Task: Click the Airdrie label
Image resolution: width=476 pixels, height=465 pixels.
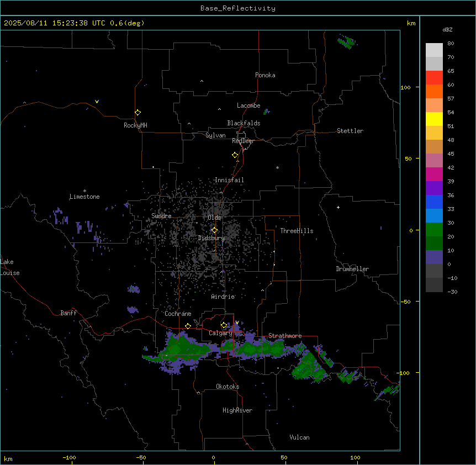Action: pos(223,297)
